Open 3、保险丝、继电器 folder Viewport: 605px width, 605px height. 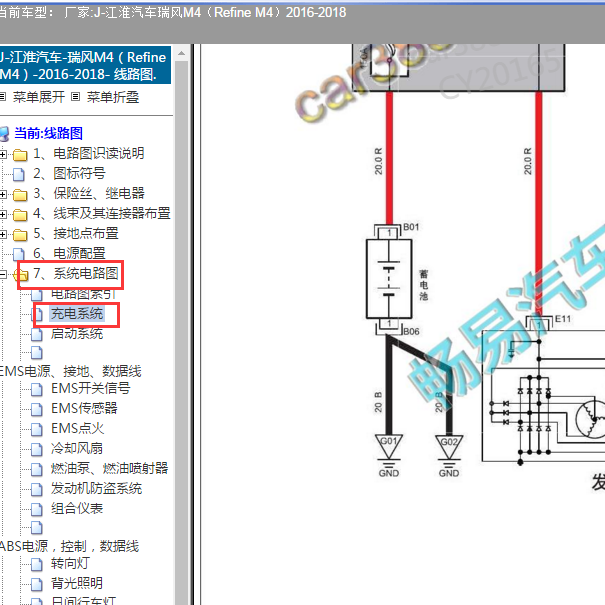[x=89, y=193]
